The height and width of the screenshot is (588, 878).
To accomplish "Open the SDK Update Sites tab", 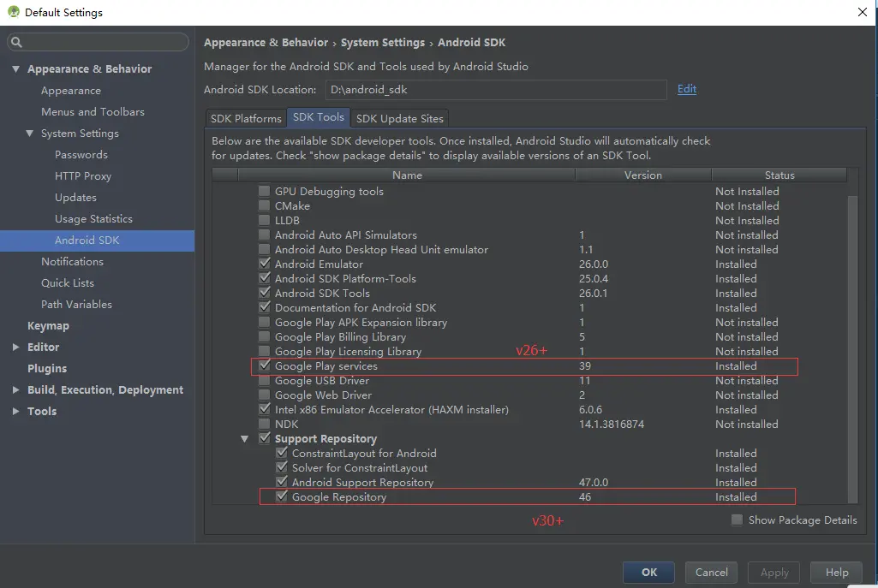I will [400, 119].
